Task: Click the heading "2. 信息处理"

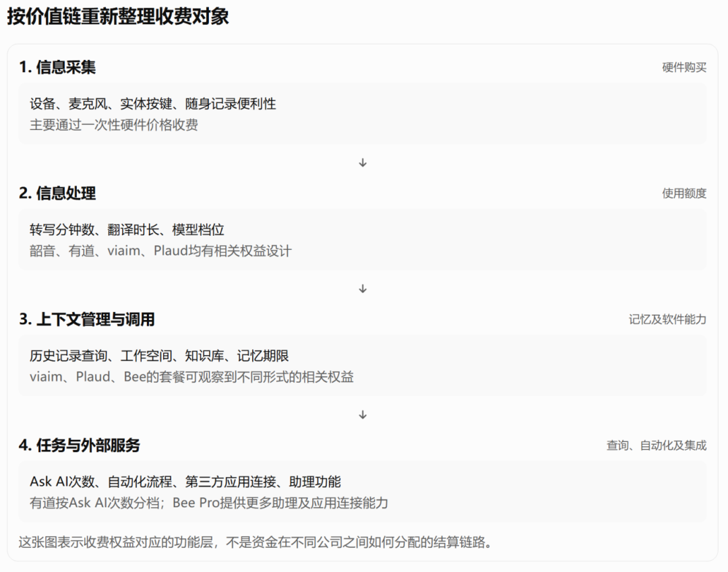Action: pyautogui.click(x=57, y=193)
